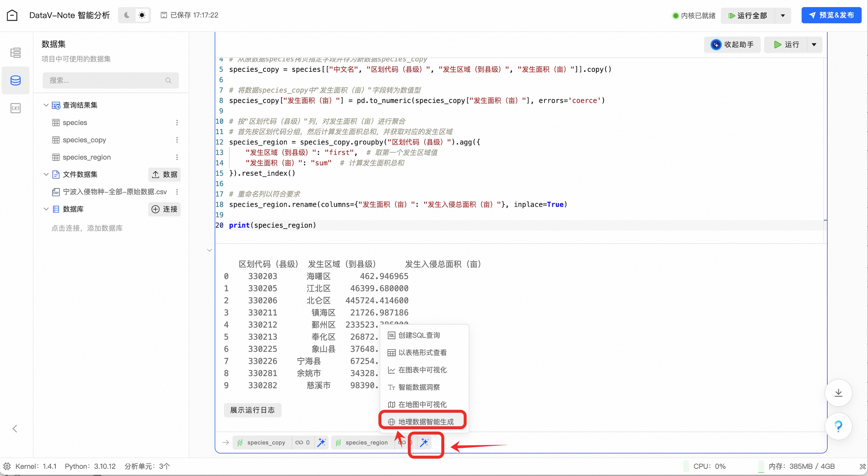The height and width of the screenshot is (476, 868).
Task: Click the home icon in header
Action: point(12,15)
